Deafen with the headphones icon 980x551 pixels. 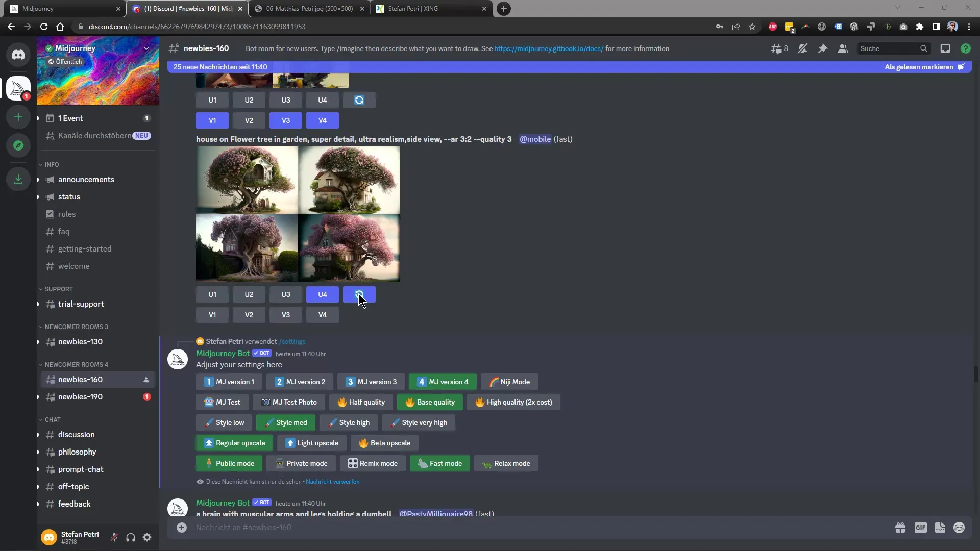131,537
